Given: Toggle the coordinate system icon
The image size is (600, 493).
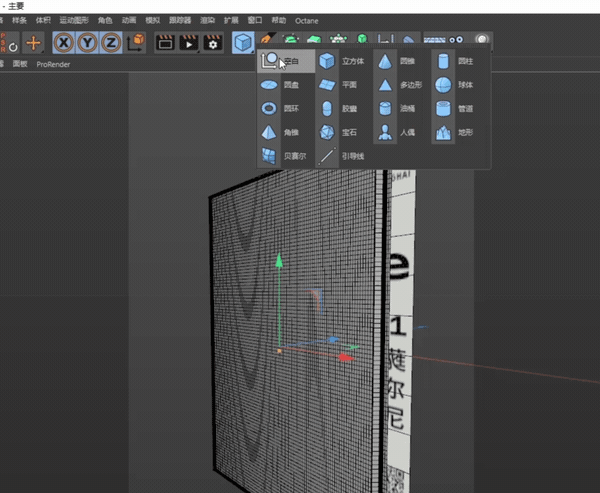Looking at the screenshot, I should tap(135, 42).
